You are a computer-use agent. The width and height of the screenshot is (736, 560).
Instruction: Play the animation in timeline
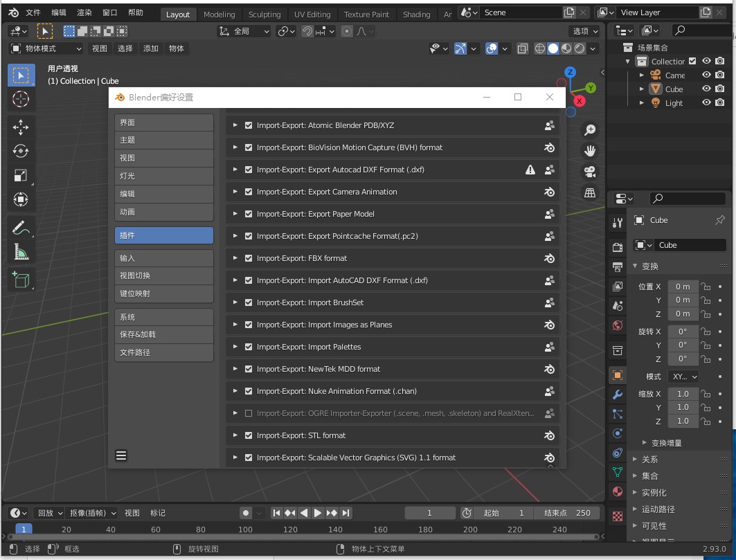tap(318, 513)
